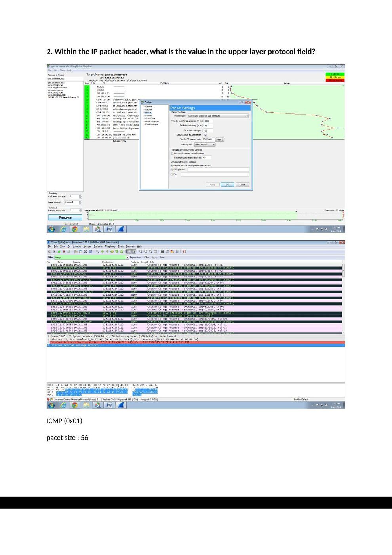Open Internet Explorer in PingPlotter screenshot taskbar

pos(63,229)
